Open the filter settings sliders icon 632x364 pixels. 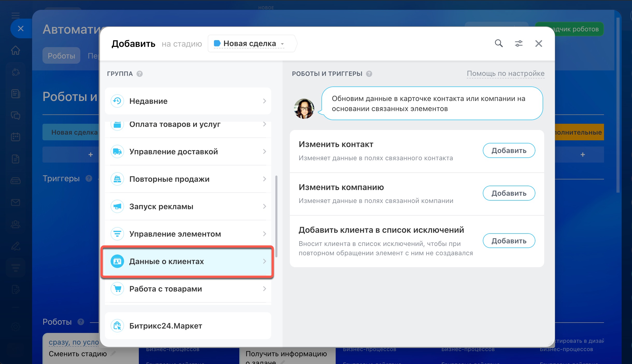[x=519, y=43]
